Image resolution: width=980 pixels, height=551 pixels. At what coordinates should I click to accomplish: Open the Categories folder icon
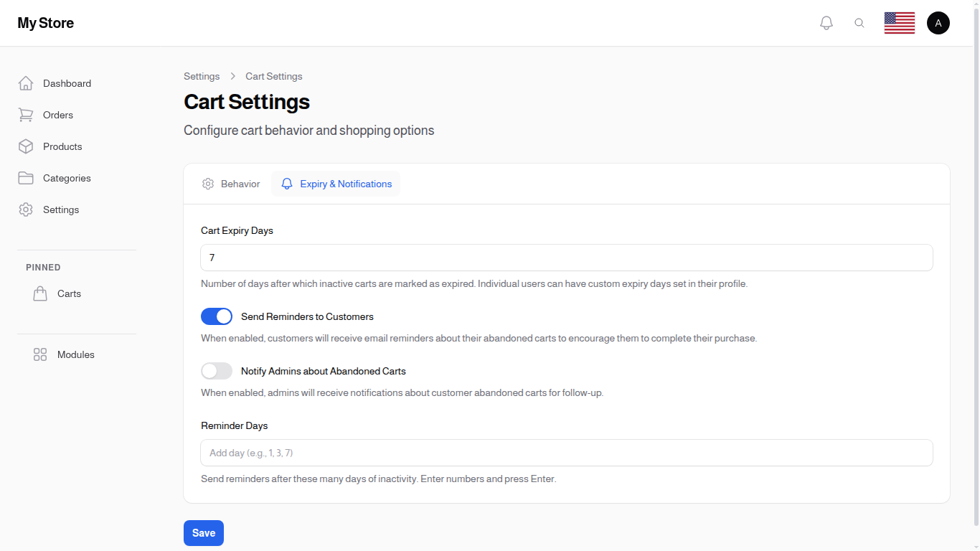[26, 177]
